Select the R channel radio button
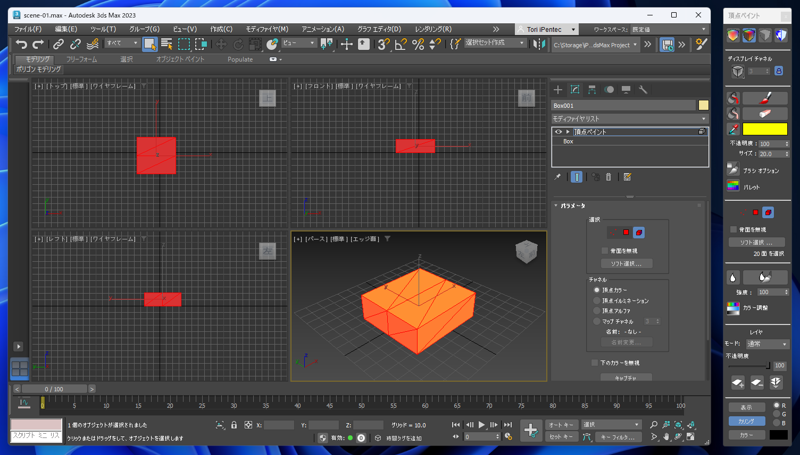Screen dimensions: 800x455 coord(777,406)
